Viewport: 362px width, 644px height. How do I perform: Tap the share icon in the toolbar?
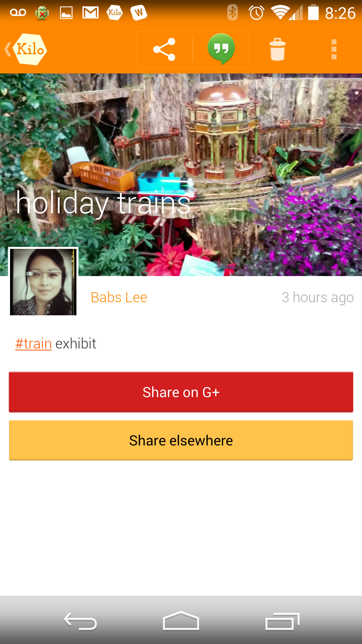tap(164, 49)
